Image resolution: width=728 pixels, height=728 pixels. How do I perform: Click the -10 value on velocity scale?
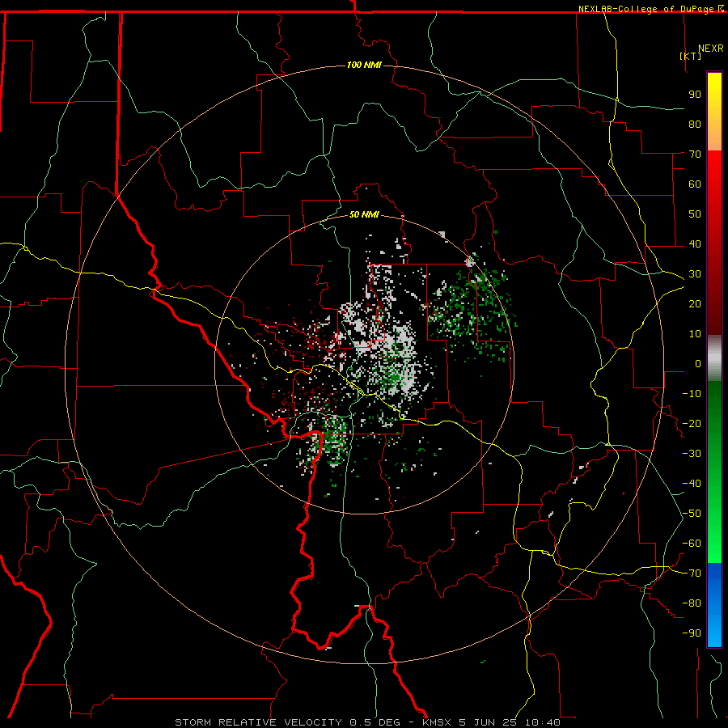pos(692,394)
